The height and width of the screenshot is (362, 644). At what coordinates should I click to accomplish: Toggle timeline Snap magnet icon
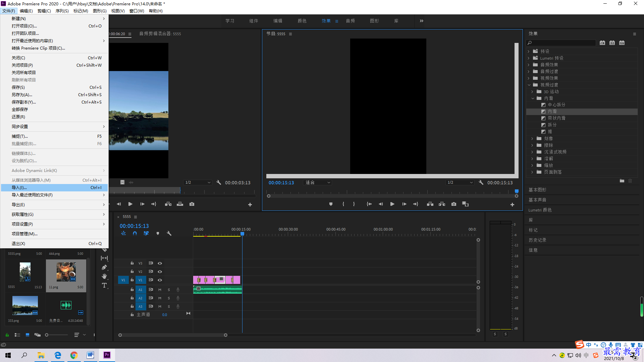tap(135, 233)
